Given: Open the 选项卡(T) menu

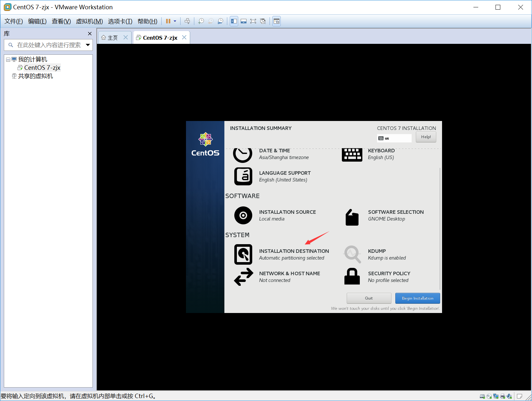Looking at the screenshot, I should [120, 21].
